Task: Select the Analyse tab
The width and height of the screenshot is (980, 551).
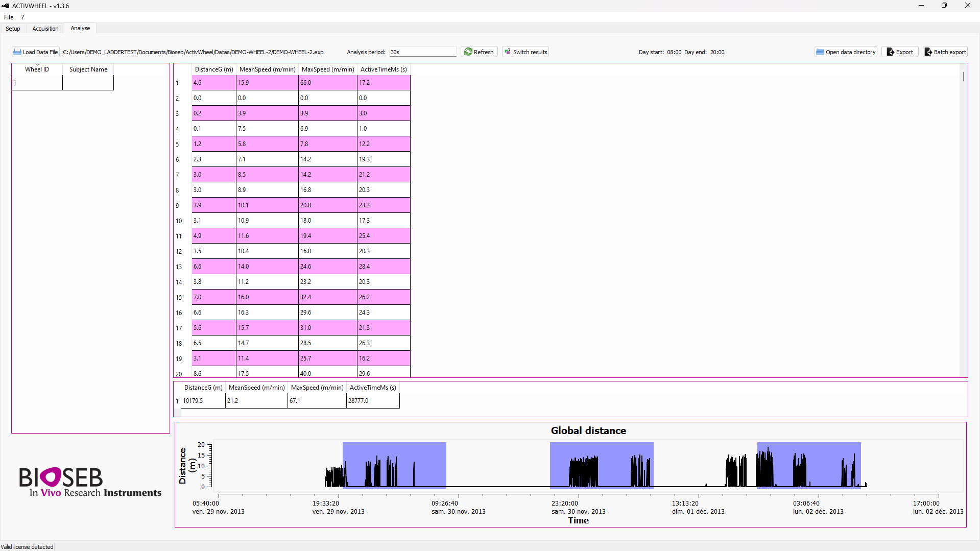Action: point(80,29)
